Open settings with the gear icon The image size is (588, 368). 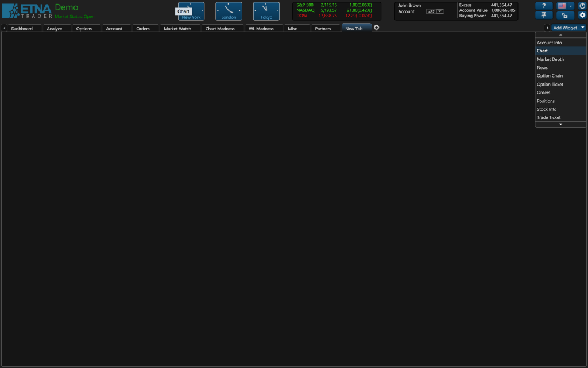pos(582,16)
